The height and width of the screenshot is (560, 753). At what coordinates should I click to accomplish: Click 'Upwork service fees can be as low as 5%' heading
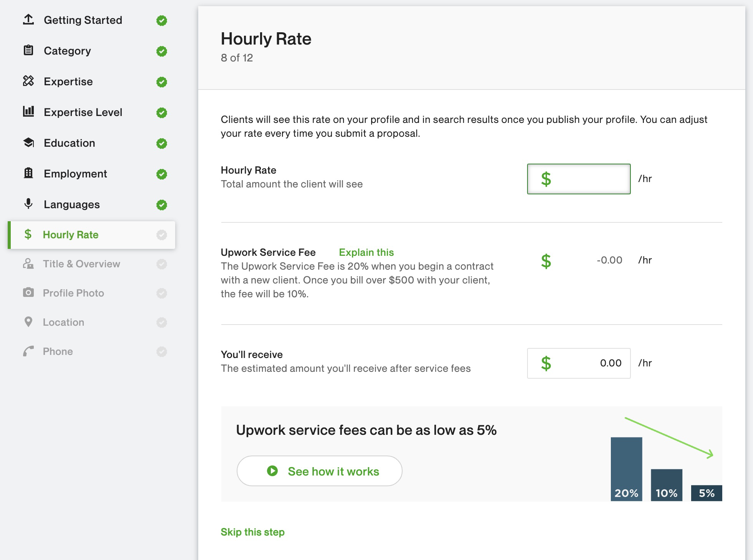366,430
